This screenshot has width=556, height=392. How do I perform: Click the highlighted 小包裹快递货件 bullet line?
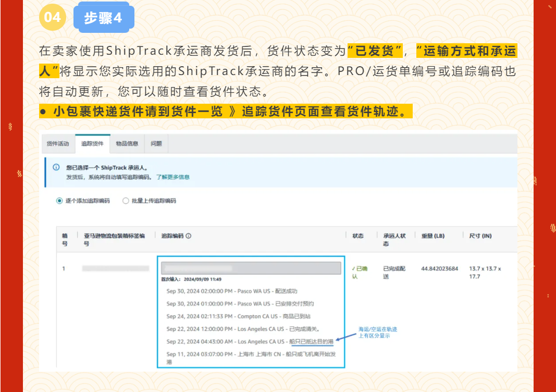click(226, 112)
